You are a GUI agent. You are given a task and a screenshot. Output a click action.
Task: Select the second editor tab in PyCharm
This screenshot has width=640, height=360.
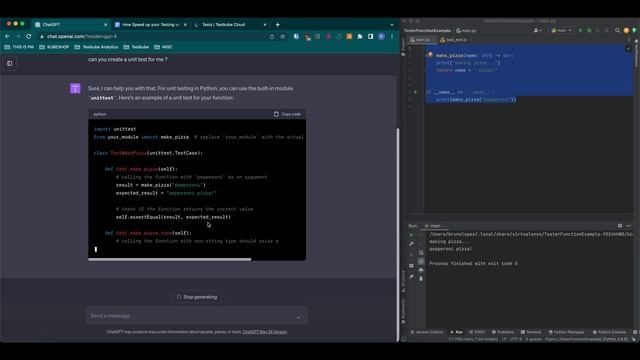tap(456, 40)
